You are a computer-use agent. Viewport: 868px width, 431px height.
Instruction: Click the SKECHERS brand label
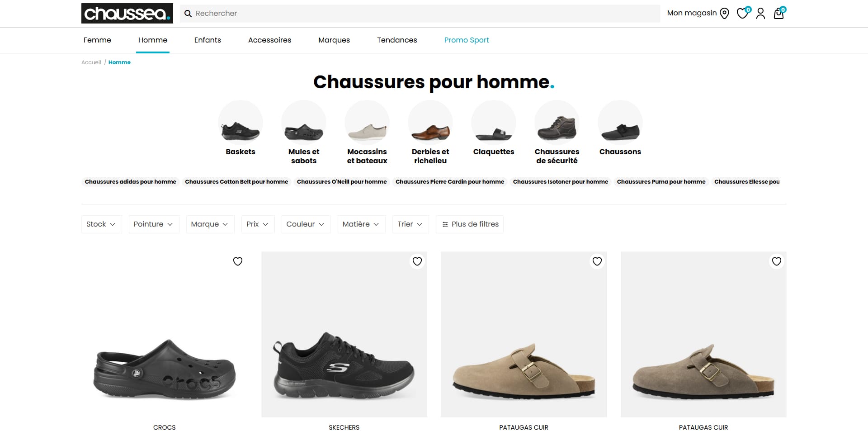[x=344, y=427]
